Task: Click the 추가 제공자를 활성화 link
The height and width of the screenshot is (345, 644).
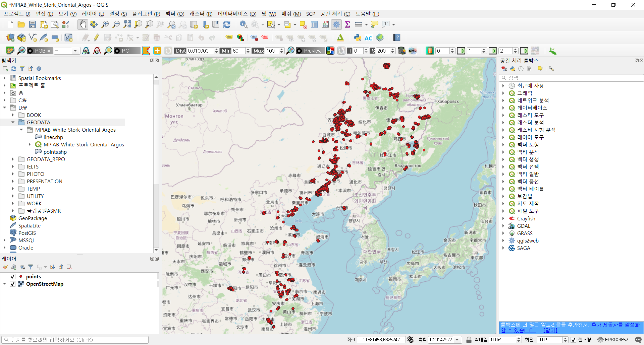Action: pyautogui.click(x=615, y=325)
